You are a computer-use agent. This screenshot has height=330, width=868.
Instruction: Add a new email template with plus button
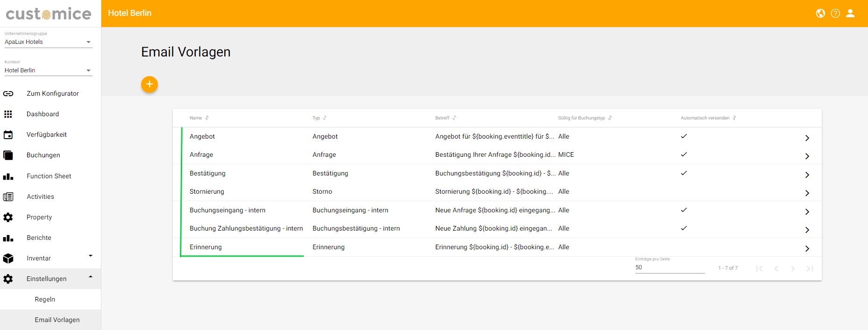(x=149, y=84)
